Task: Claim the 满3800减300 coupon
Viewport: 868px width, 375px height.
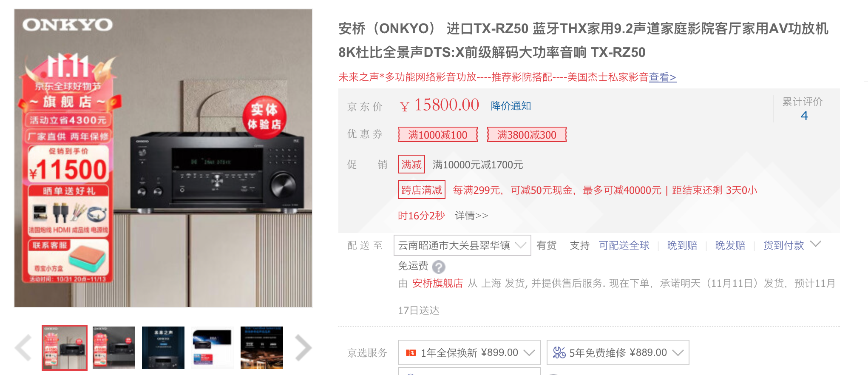Action: coord(527,135)
